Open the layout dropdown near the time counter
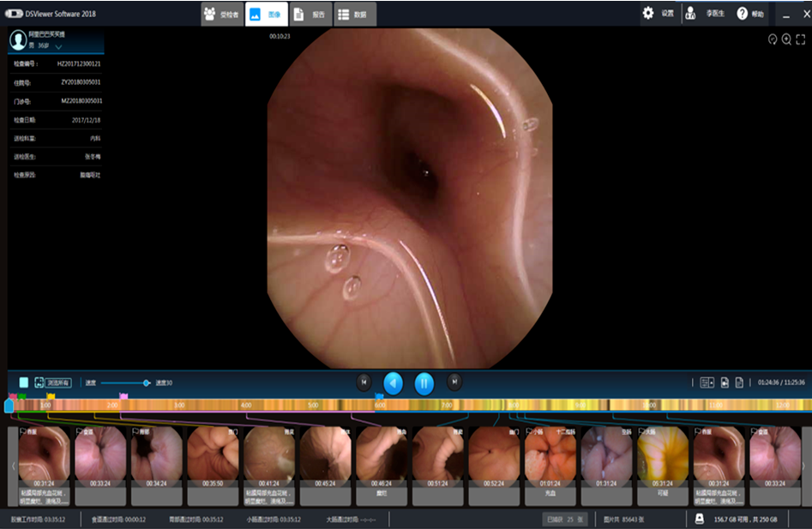The image size is (812, 529). point(707,382)
